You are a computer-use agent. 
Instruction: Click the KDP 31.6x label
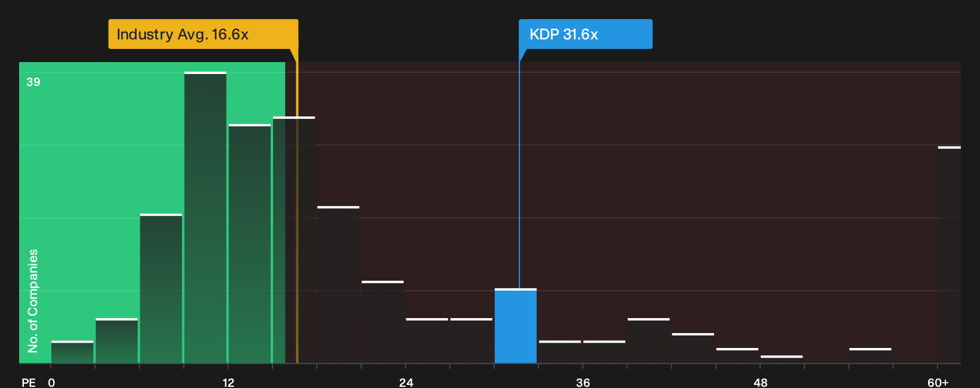[586, 34]
